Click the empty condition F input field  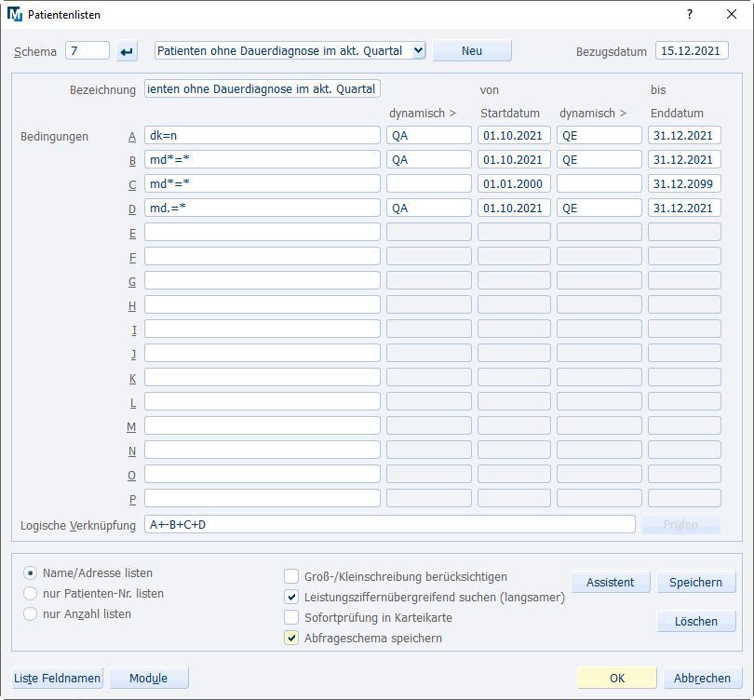coord(263,256)
